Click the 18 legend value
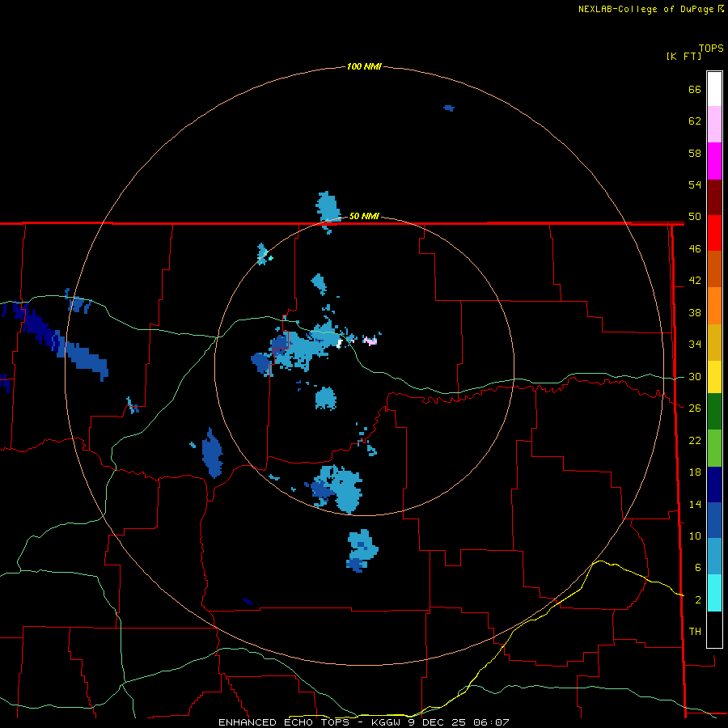The height and width of the screenshot is (728, 728). (x=695, y=472)
